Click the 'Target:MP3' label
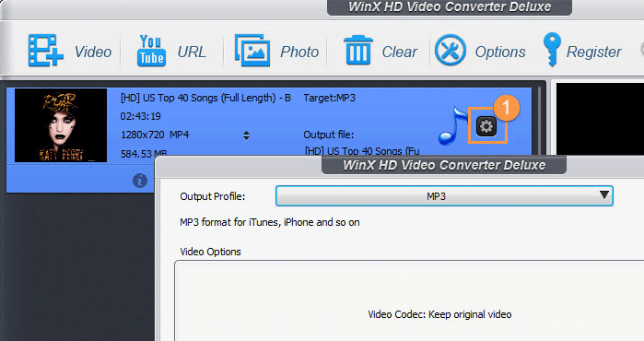 coord(330,98)
